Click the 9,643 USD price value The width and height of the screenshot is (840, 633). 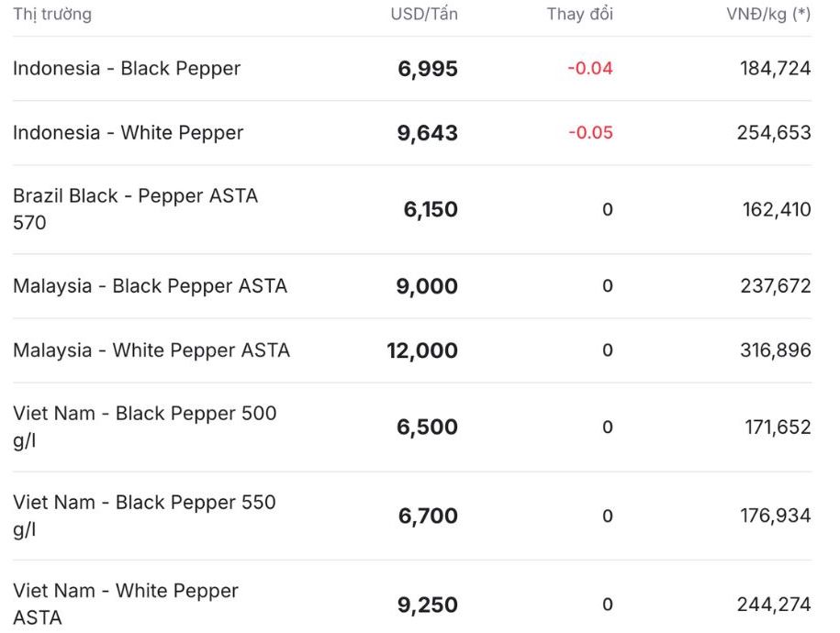pyautogui.click(x=428, y=133)
